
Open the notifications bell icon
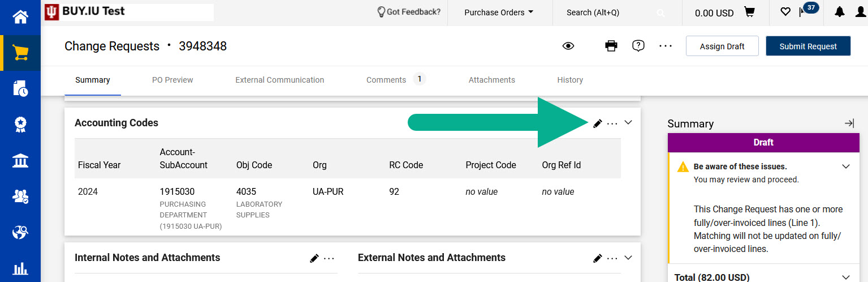840,12
